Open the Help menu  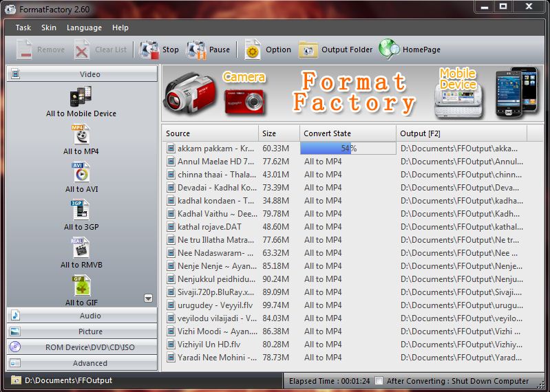tap(120, 28)
